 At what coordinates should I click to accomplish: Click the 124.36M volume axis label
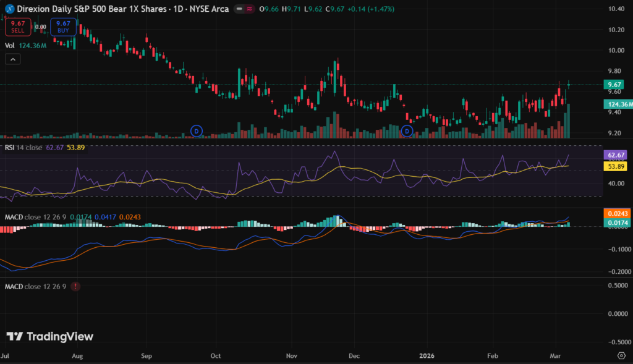tap(618, 104)
